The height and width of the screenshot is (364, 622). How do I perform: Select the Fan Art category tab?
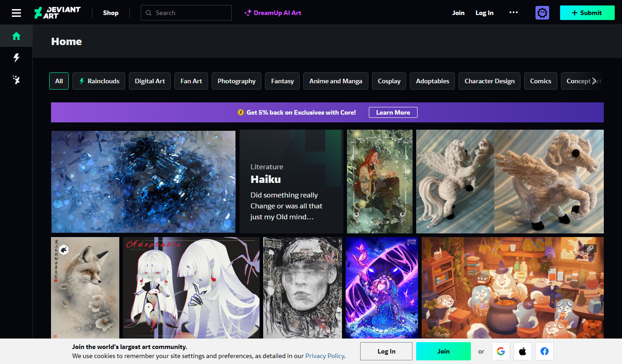[x=191, y=81]
